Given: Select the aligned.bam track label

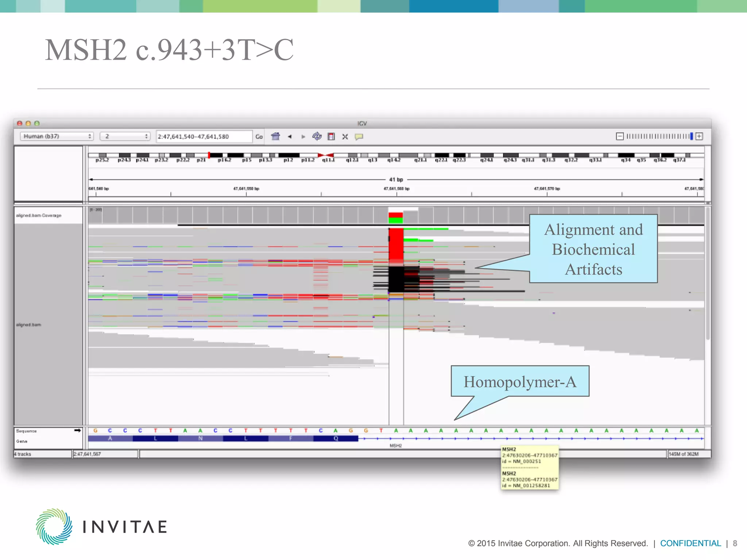Looking at the screenshot, I should click(28, 324).
